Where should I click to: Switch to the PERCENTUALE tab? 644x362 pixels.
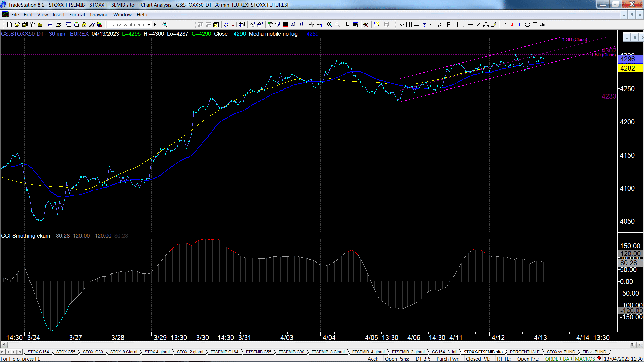[525, 352]
